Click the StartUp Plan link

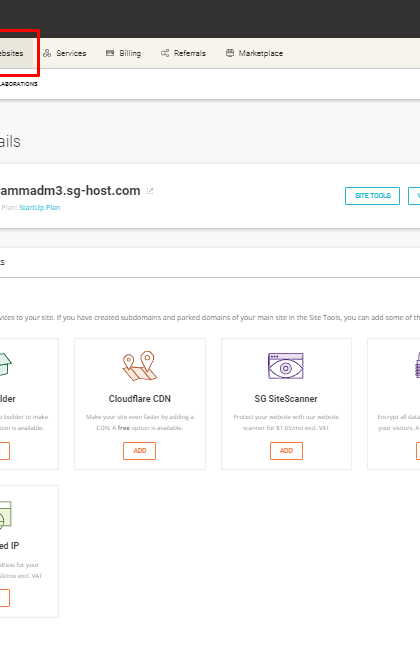tap(40, 207)
